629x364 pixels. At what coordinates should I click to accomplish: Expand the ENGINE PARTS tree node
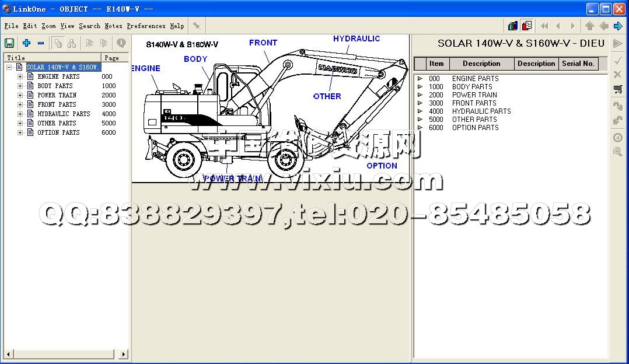point(20,76)
